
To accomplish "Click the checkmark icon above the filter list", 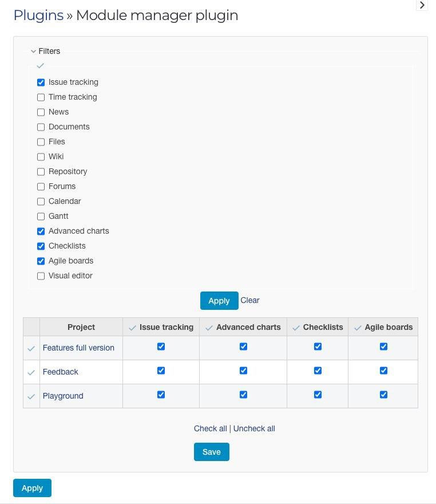I will 40,66.
